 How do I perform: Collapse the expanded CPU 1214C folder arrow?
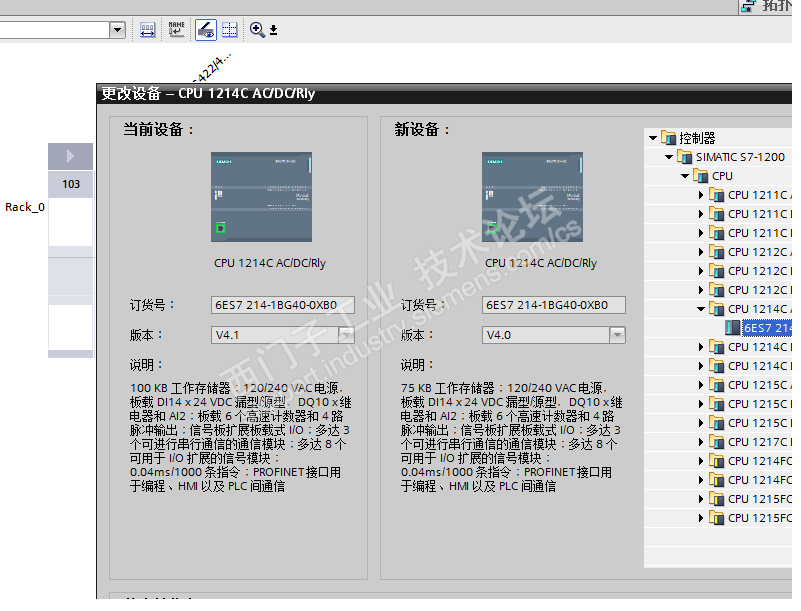coord(701,309)
